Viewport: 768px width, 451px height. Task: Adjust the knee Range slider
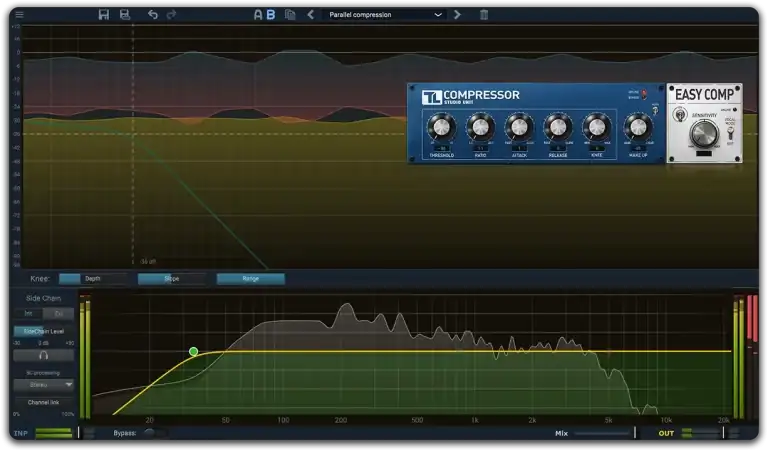(250, 279)
